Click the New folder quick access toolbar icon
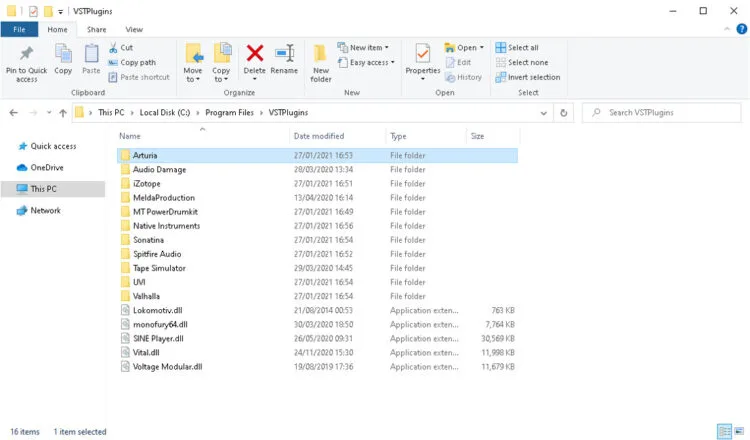Image resolution: width=750 pixels, height=440 pixels. tap(48, 11)
